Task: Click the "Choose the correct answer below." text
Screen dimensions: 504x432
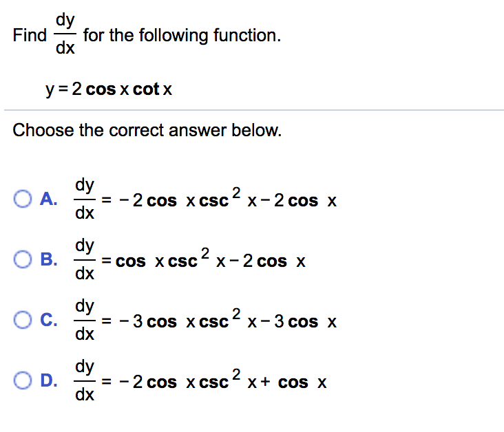Action: tap(147, 130)
